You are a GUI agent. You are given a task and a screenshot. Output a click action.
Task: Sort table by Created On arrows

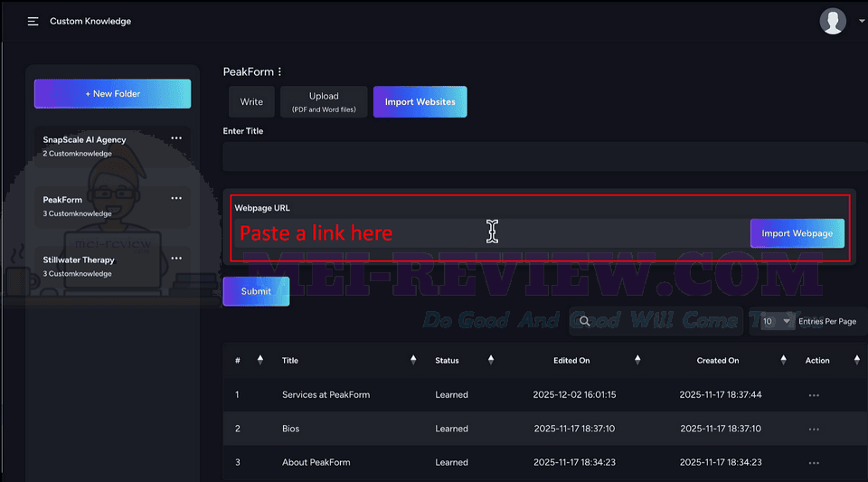click(x=783, y=360)
